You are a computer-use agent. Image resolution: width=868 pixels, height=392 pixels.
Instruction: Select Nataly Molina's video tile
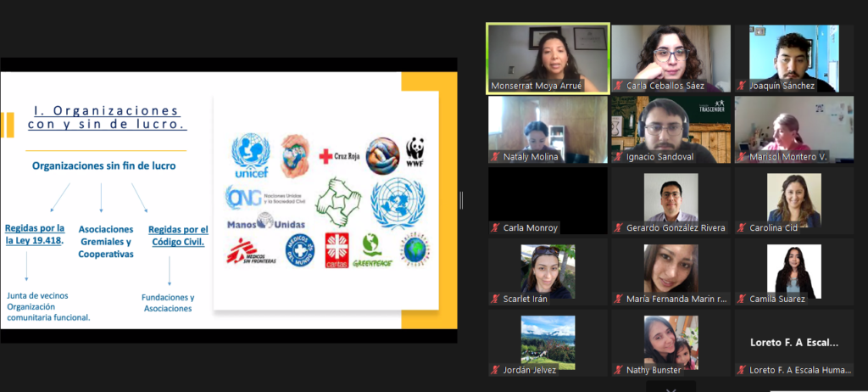548,130
